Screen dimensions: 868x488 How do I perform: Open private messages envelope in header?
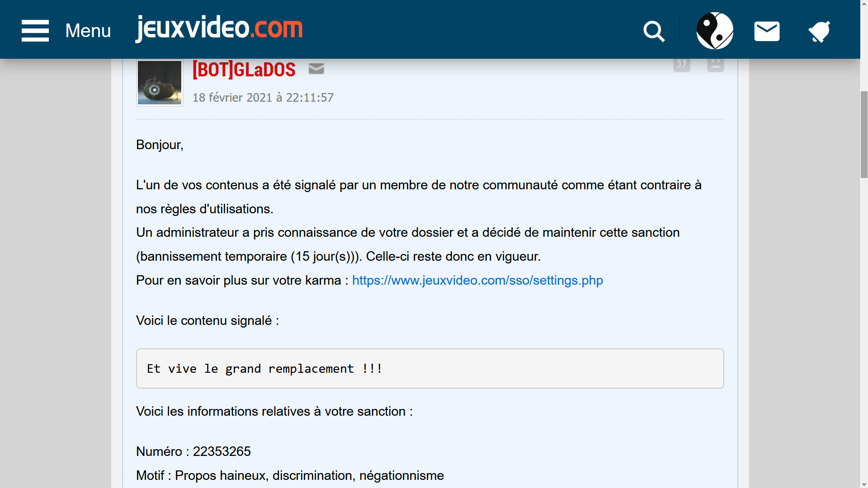coord(767,31)
